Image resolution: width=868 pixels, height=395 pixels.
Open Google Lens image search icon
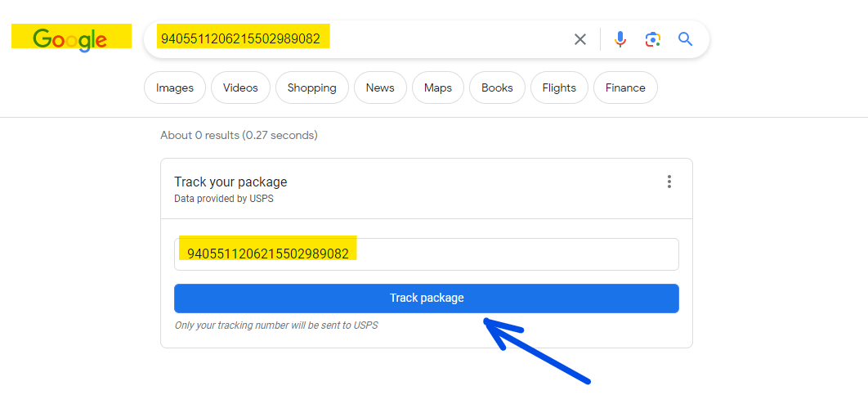(653, 39)
